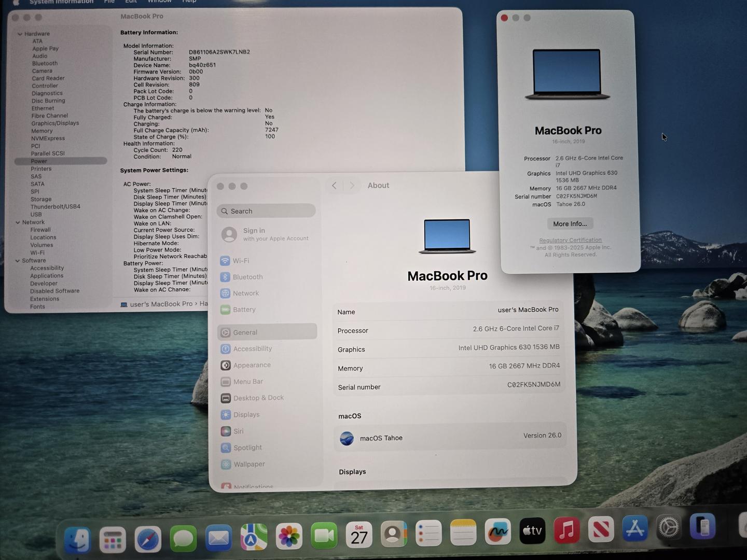Viewport: 747px width, 560px height.
Task: Open the Window menu
Action: 159,2
